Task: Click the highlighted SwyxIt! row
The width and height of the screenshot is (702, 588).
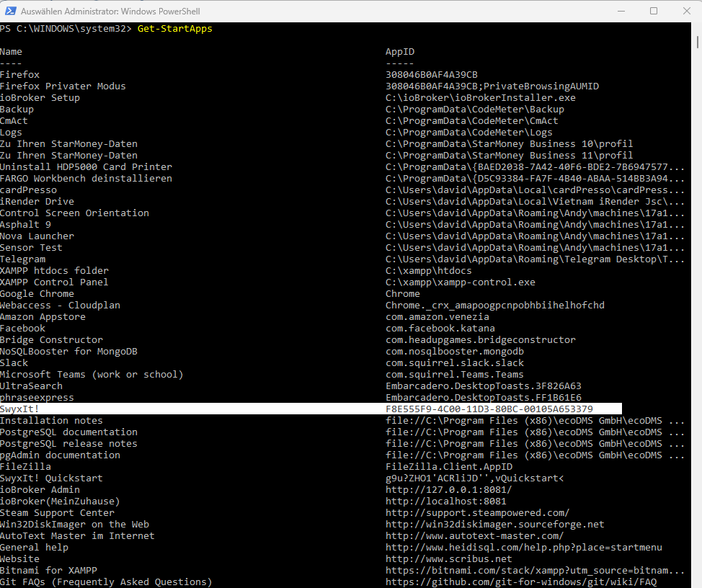Action: (x=311, y=409)
